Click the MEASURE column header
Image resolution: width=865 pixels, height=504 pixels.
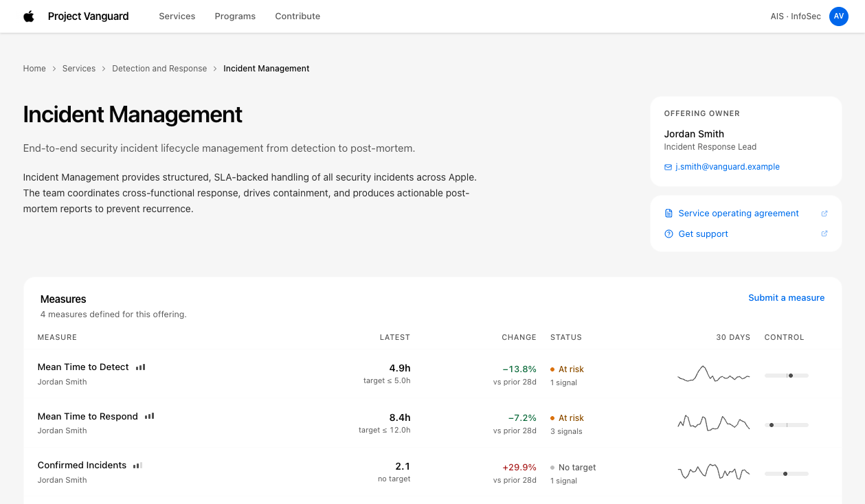tap(57, 338)
